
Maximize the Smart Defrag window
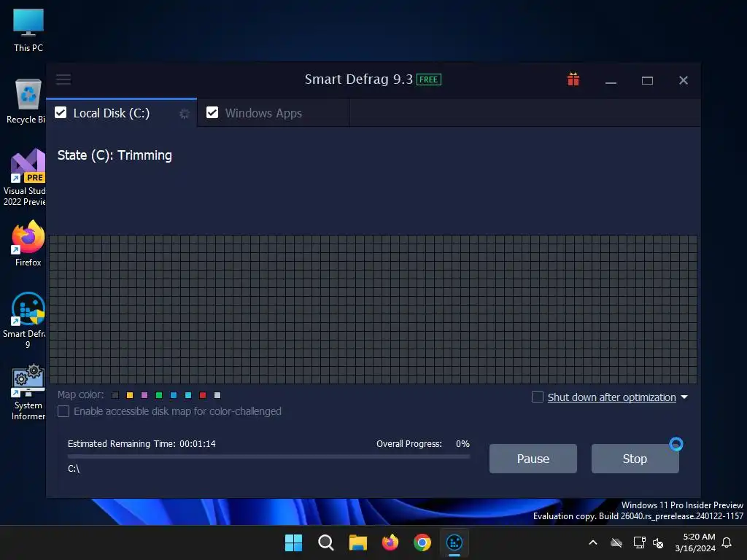[x=647, y=80]
